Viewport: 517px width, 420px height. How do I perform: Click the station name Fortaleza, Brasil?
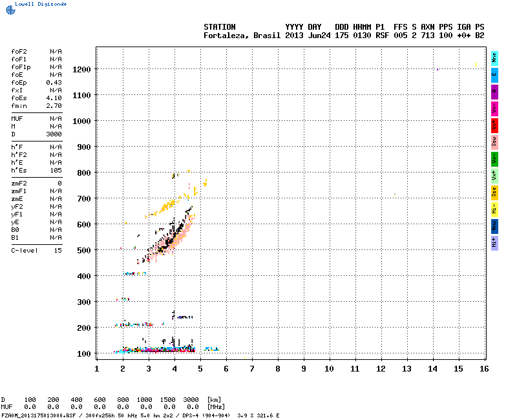click(x=242, y=36)
